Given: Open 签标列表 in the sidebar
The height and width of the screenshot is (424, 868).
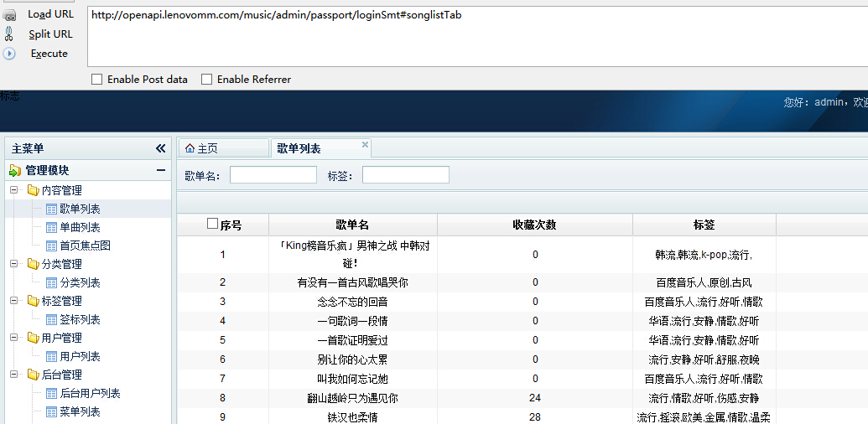Looking at the screenshot, I should tap(81, 319).
